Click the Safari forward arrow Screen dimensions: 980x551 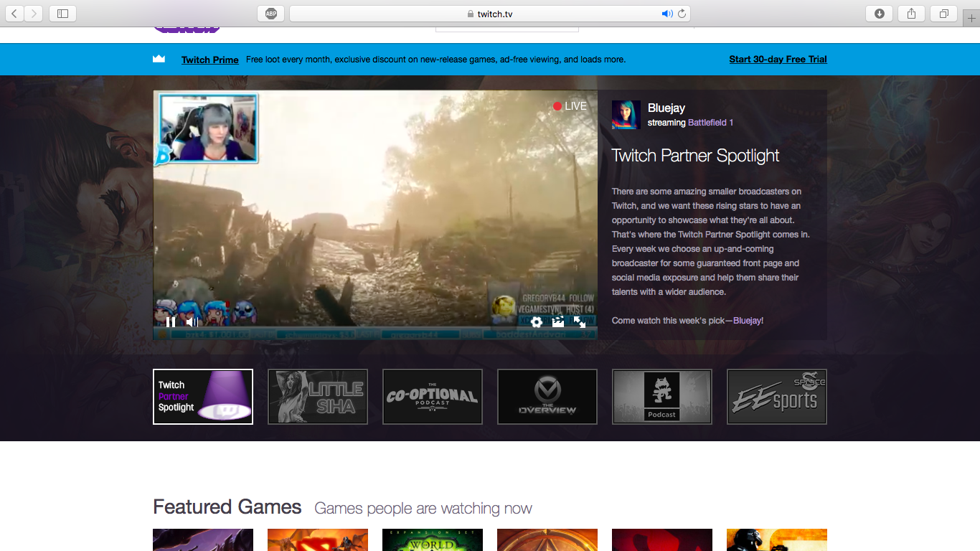[x=34, y=14]
